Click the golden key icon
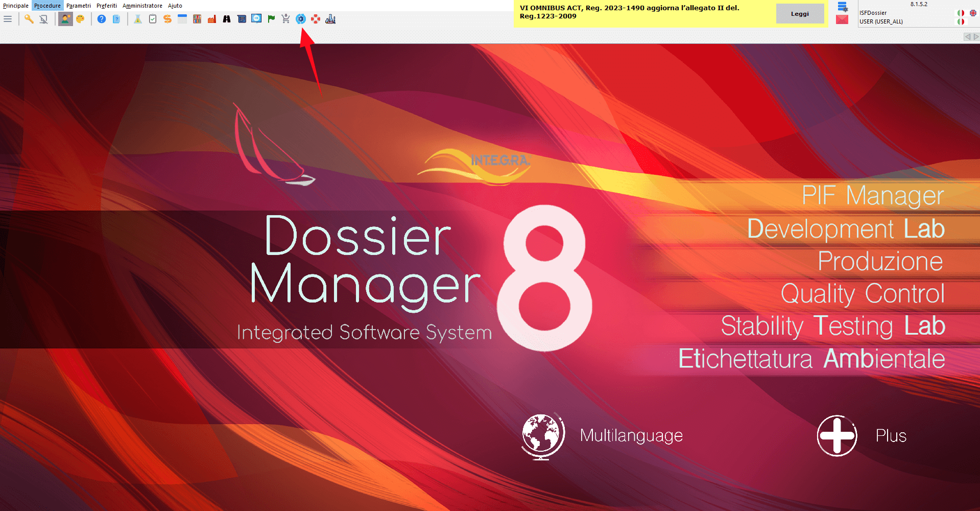Screen dimensions: 980x511 point(29,19)
